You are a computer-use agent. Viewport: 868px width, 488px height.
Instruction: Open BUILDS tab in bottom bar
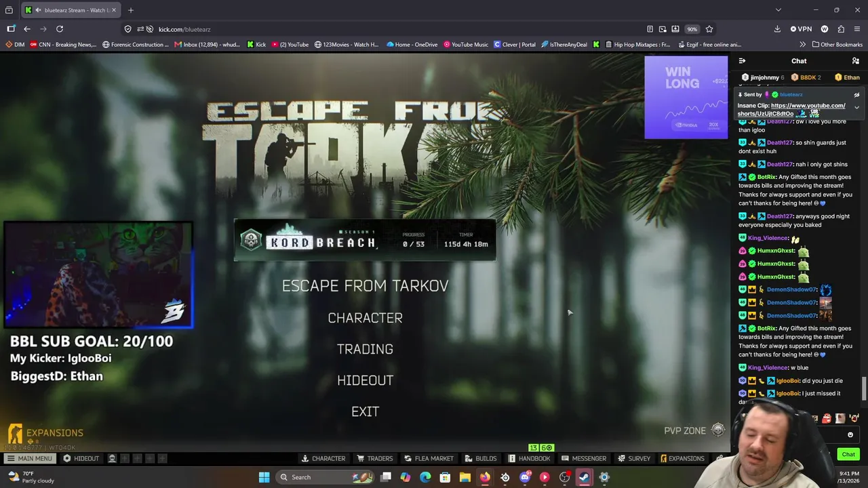(x=480, y=458)
